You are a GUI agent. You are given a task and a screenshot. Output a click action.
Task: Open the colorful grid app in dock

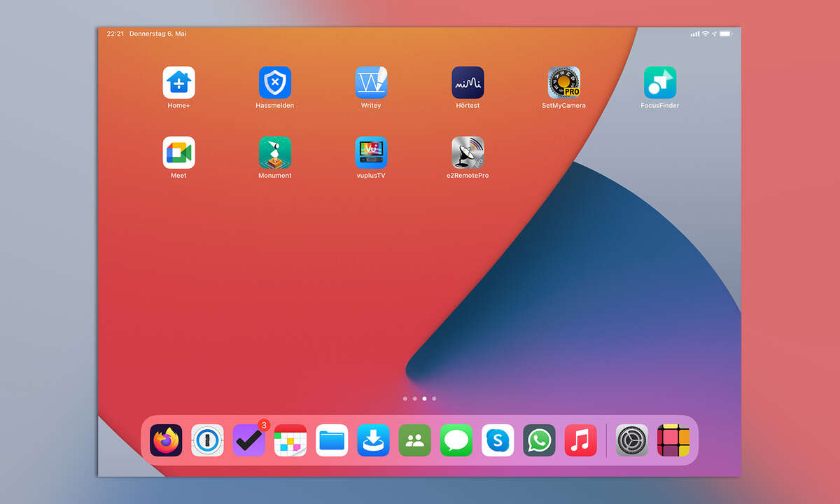(x=673, y=440)
